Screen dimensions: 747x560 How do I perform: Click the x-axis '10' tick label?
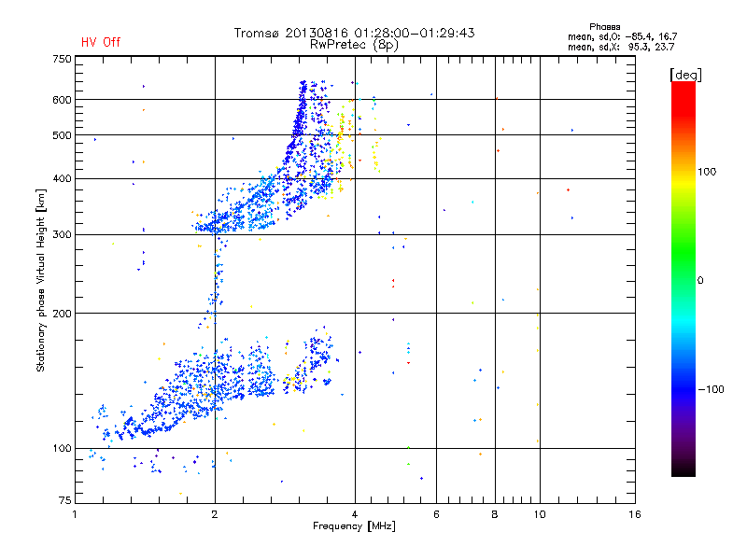tap(540, 514)
